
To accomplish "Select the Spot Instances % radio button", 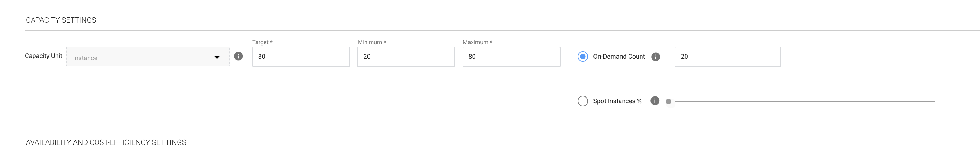I will tap(582, 101).
